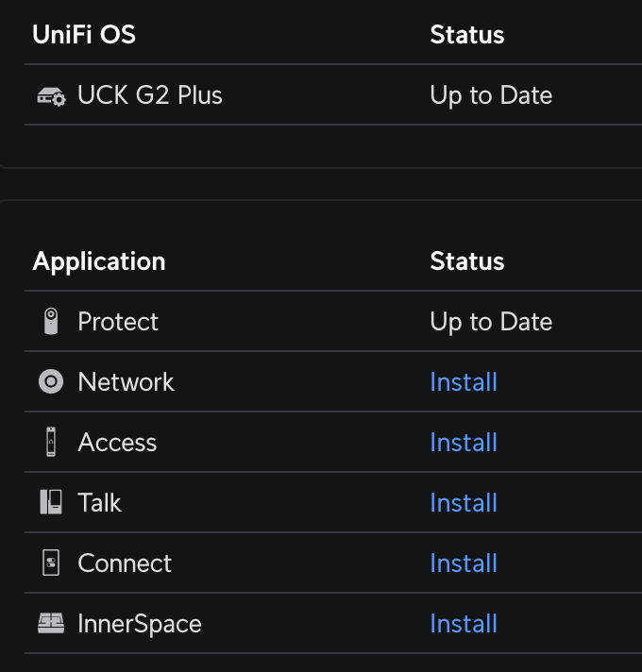The height and width of the screenshot is (672, 642).
Task: Click the Application column header
Action: 99,261
